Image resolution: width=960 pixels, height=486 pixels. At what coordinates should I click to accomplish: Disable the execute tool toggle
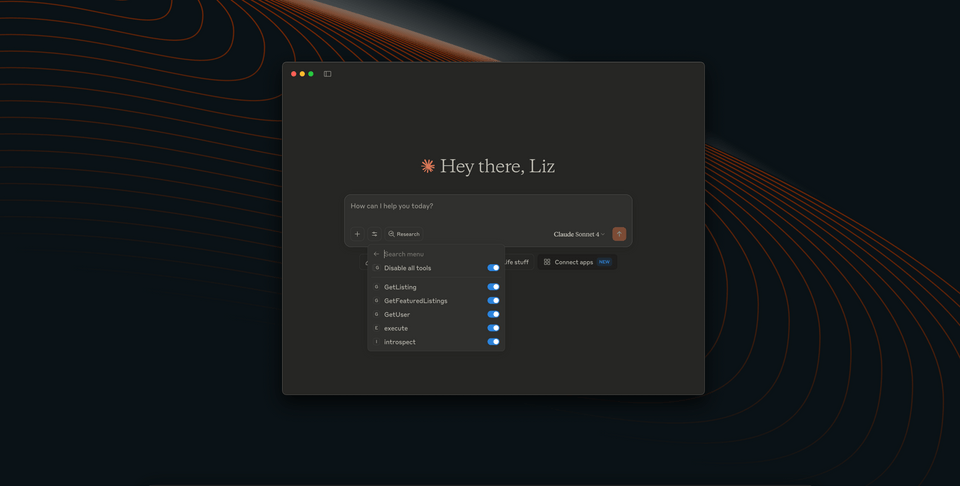tap(493, 328)
